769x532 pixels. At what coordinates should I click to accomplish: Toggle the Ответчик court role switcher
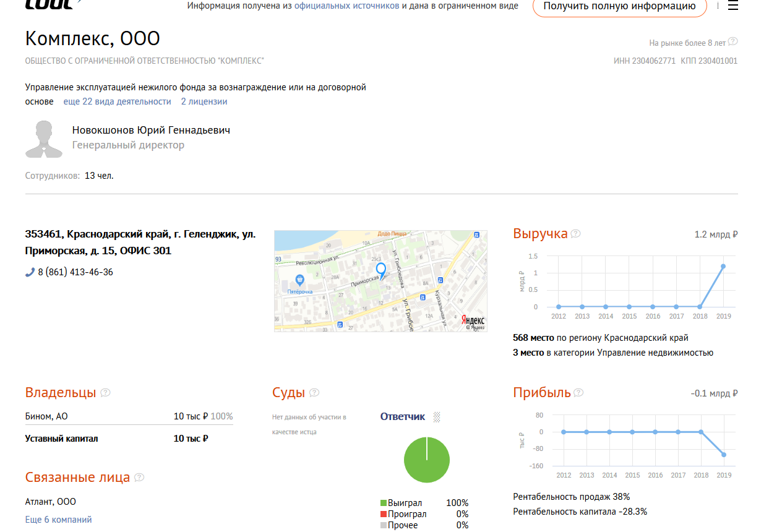point(437,417)
